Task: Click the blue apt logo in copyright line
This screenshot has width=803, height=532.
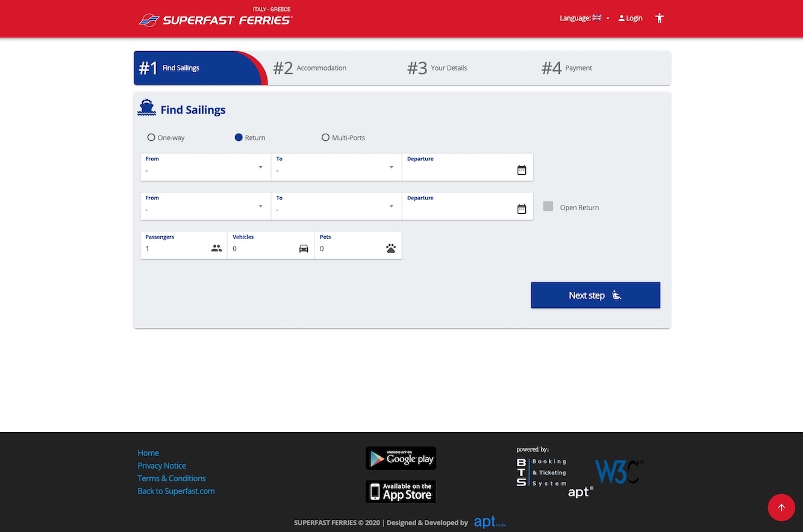Action: pos(489,522)
